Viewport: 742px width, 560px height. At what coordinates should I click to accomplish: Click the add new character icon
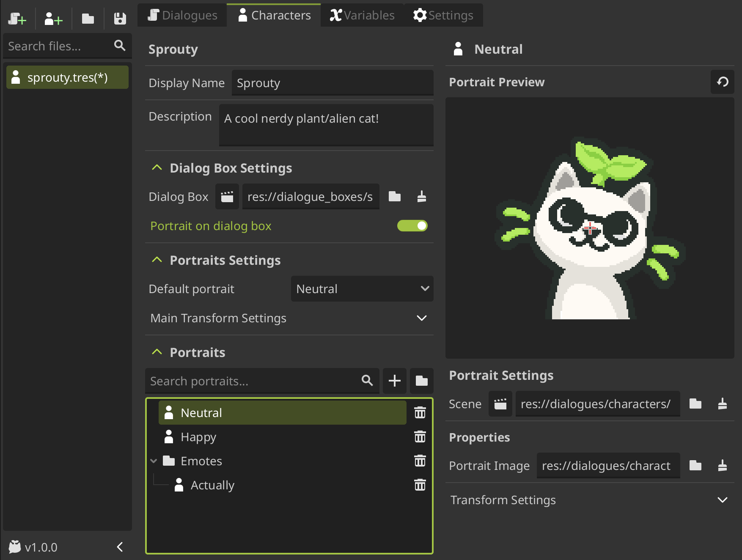pyautogui.click(x=53, y=19)
